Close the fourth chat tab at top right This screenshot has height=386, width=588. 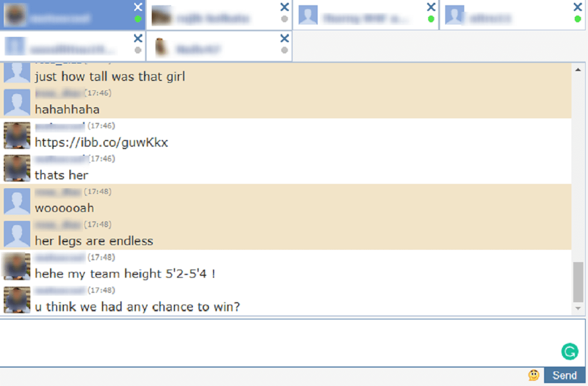578,7
